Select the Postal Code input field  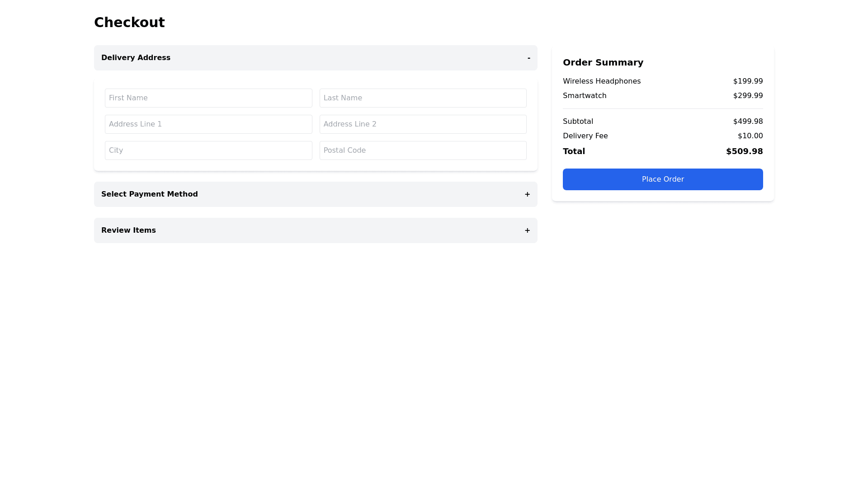point(423,150)
